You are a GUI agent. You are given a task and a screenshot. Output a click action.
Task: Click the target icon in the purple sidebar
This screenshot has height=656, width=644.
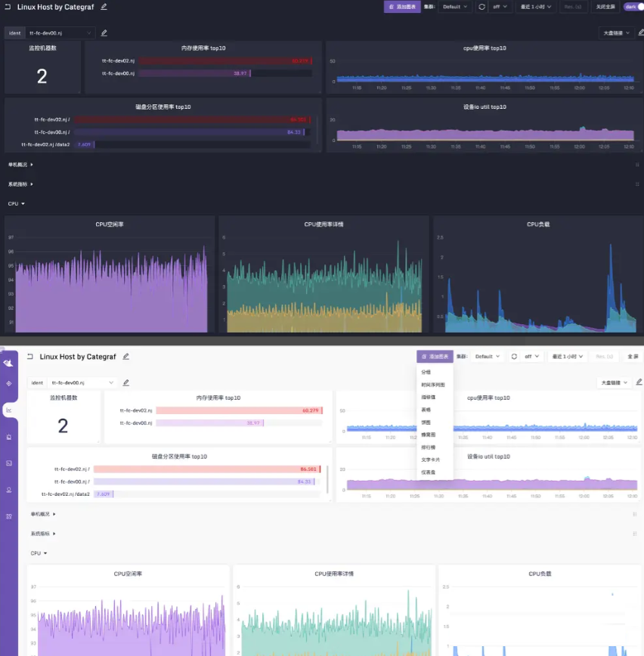[x=9, y=384]
